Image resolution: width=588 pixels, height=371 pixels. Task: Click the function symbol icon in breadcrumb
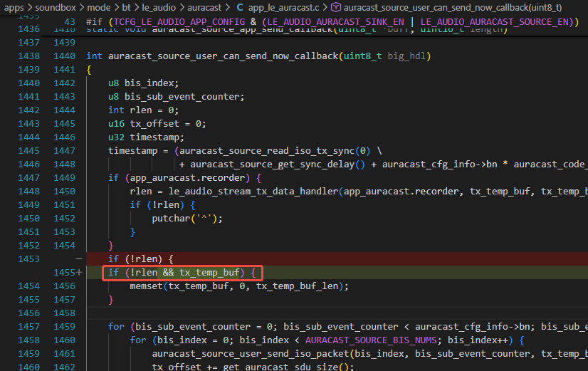click(x=335, y=7)
